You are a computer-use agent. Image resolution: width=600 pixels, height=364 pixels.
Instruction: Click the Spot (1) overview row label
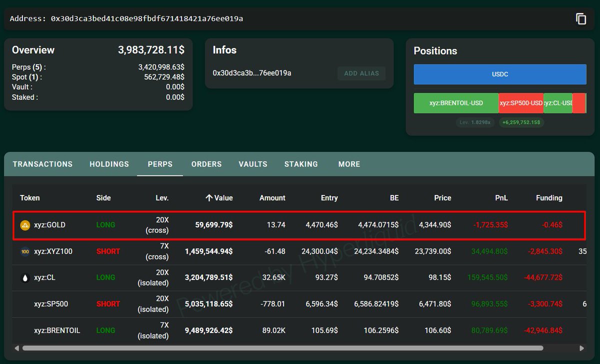pos(27,77)
